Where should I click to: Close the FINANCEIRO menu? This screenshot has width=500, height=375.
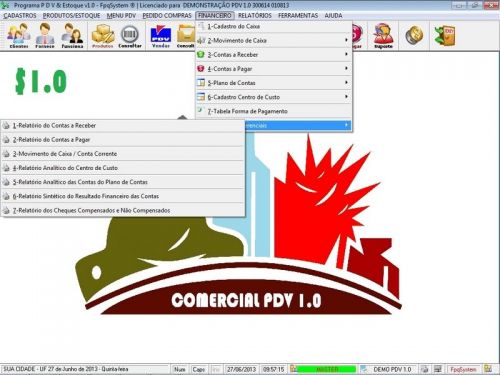pos(215,16)
